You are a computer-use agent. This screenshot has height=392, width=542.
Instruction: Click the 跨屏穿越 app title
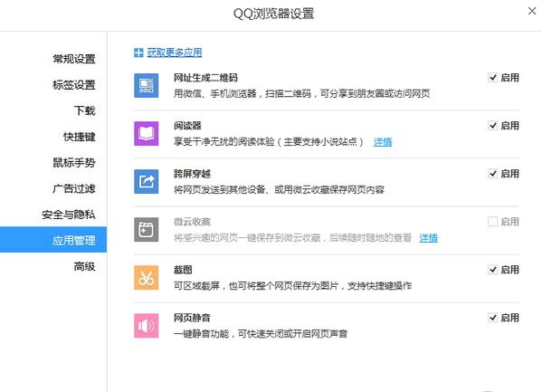click(192, 174)
